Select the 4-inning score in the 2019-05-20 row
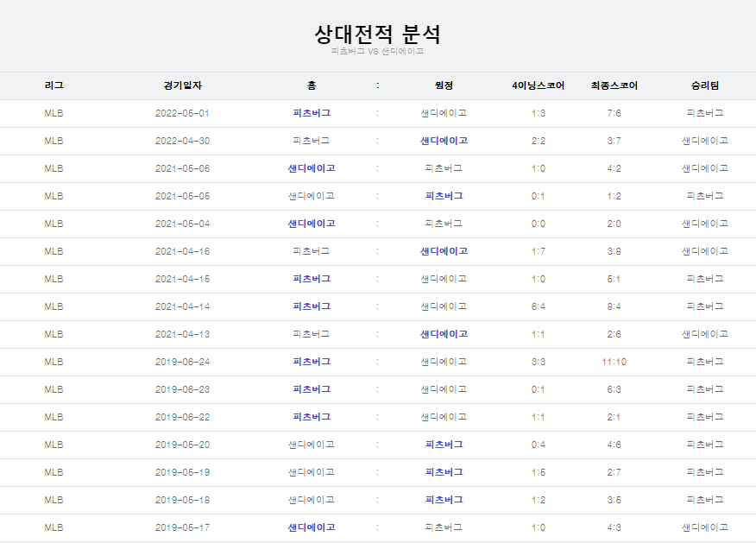Viewport: 756px width, 543px height. click(x=538, y=445)
